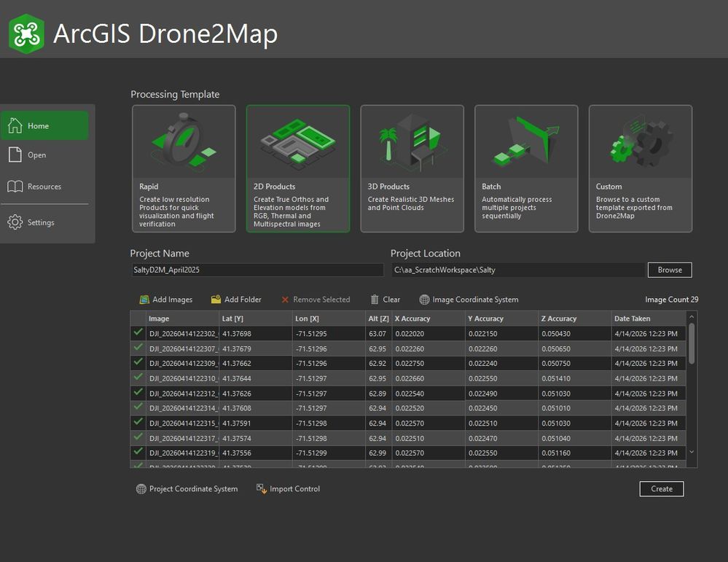Click the Import Control icon

[x=262, y=488]
